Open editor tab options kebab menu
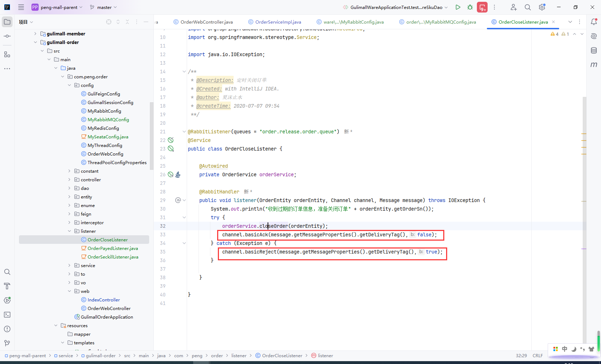This screenshot has height=364, width=601. [580, 22]
